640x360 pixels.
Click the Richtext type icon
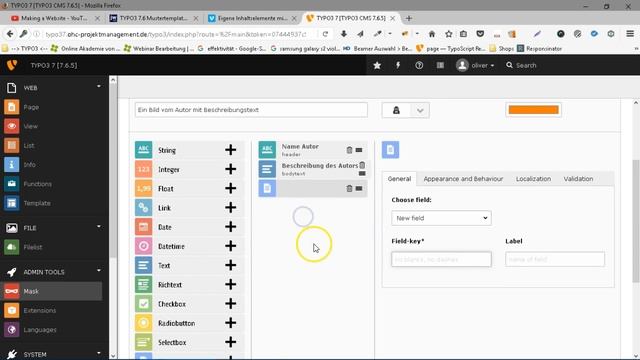point(144,284)
